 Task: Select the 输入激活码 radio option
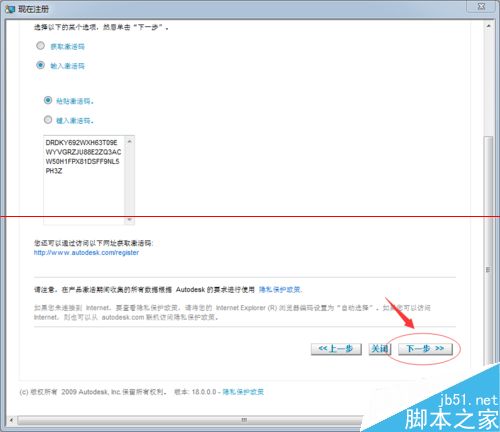(x=40, y=65)
